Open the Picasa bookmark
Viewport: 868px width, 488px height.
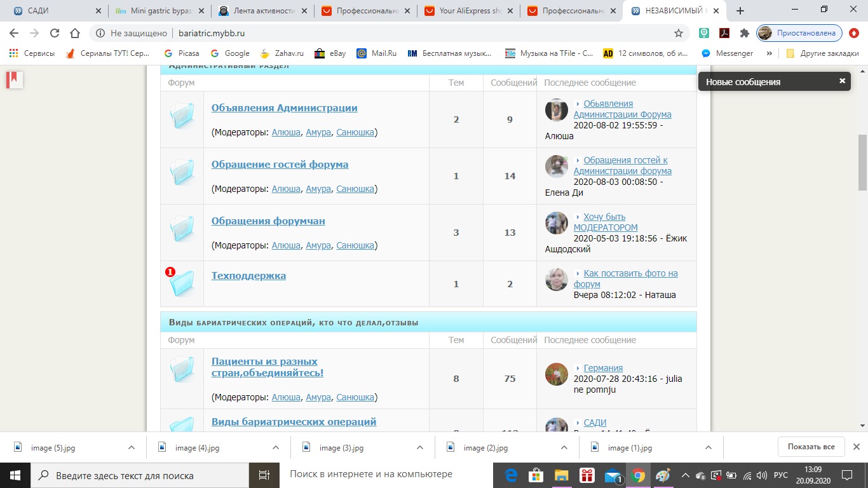[181, 53]
